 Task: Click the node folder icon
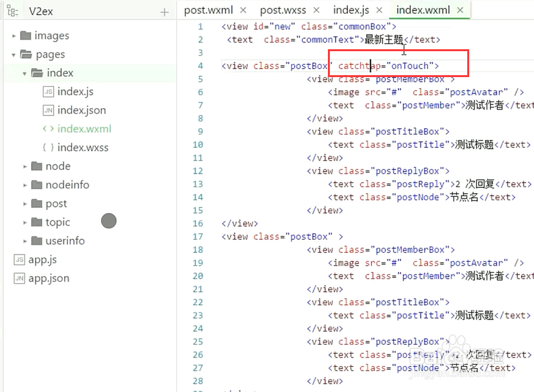[x=36, y=166]
